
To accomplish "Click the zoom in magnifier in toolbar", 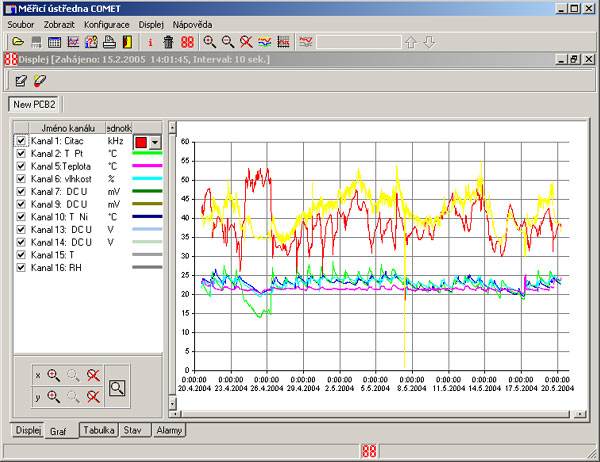I will [209, 42].
